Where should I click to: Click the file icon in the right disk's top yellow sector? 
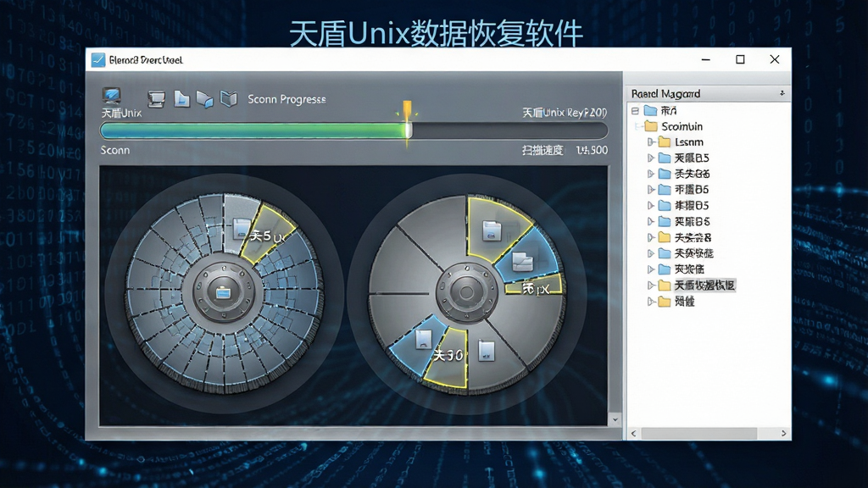tap(492, 230)
